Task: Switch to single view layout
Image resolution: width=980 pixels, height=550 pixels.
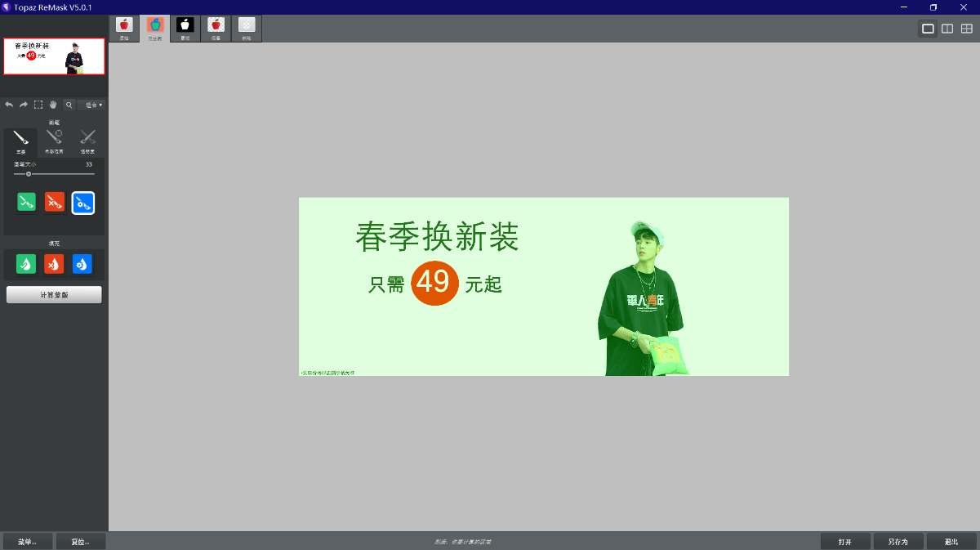Action: [x=928, y=29]
